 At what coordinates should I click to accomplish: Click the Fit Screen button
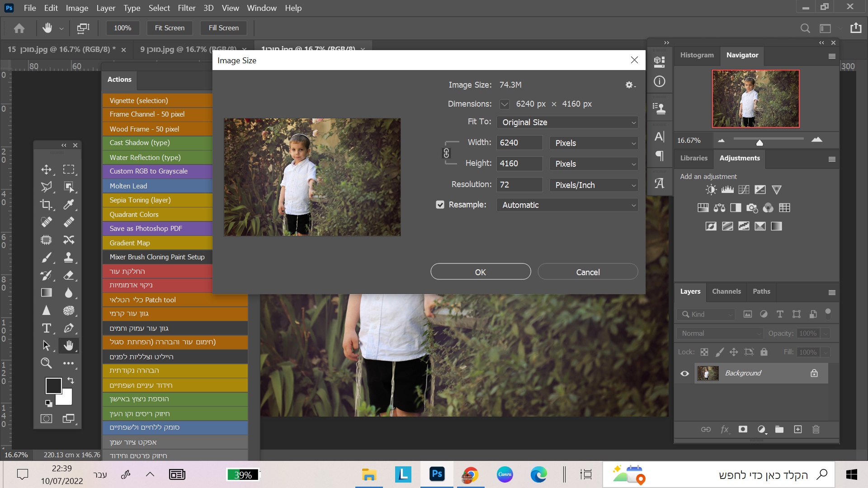tap(170, 28)
